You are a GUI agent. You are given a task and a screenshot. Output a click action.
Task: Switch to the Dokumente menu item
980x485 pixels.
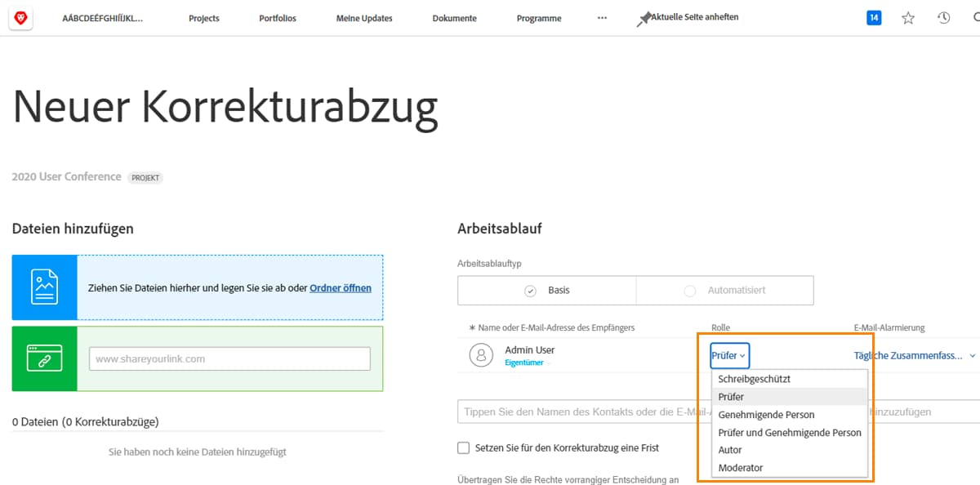(454, 17)
